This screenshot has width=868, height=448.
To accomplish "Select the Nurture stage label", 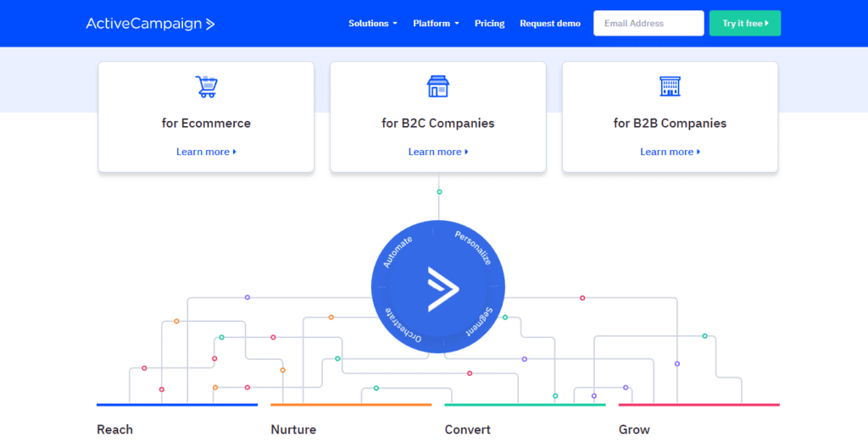I will (293, 429).
